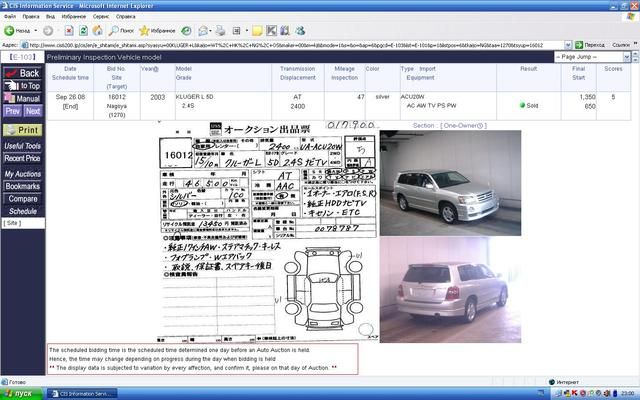Screen dimensions: 640x400
Task: Open the Schedule sidebar link
Action: pyautogui.click(x=22, y=211)
